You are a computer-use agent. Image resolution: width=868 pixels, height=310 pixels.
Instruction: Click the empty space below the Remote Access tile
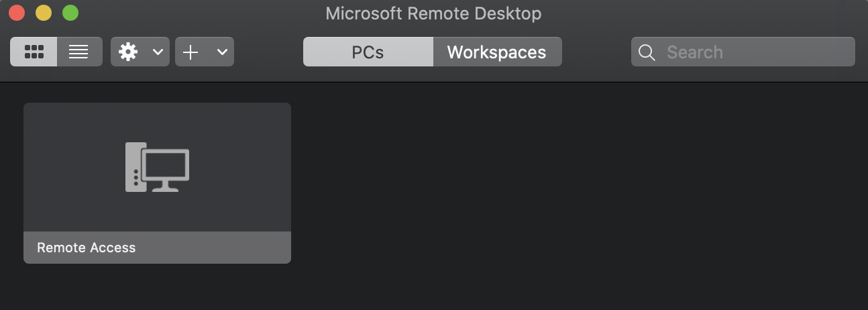[x=157, y=287]
